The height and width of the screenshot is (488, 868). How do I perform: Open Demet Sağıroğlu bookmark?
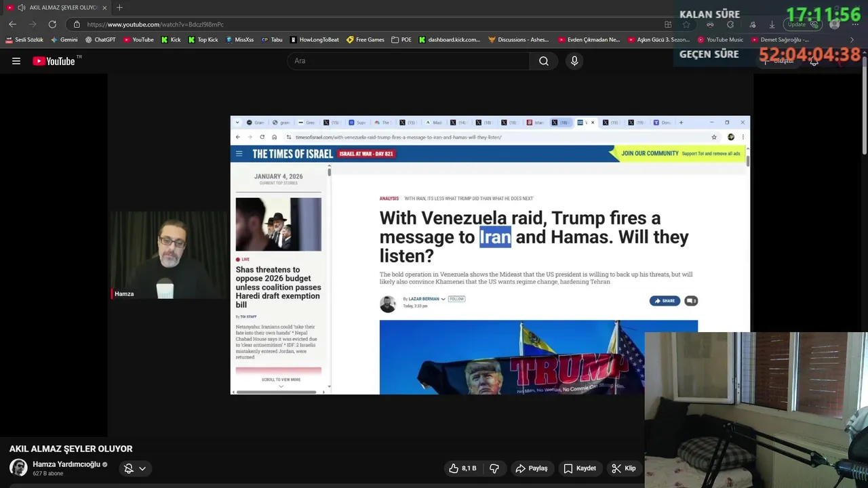coord(780,40)
